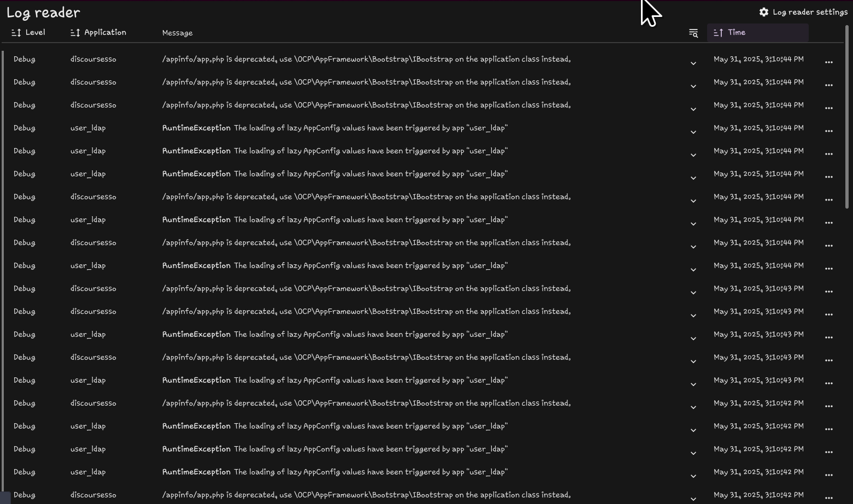Sort log entries by Level
This screenshot has width=853, height=504.
28,33
